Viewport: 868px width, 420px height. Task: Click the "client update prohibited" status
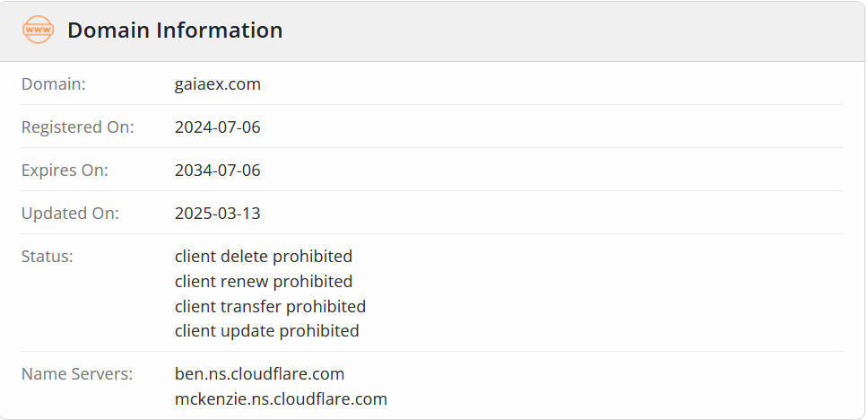[267, 331]
